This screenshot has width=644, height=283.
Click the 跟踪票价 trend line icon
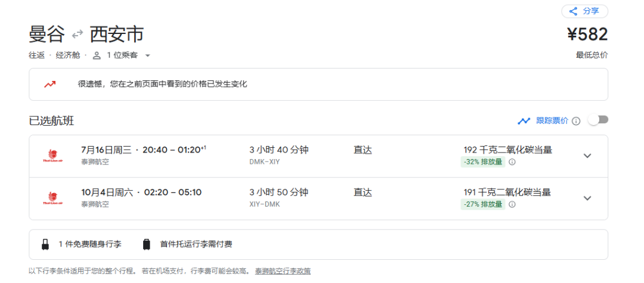click(x=524, y=121)
